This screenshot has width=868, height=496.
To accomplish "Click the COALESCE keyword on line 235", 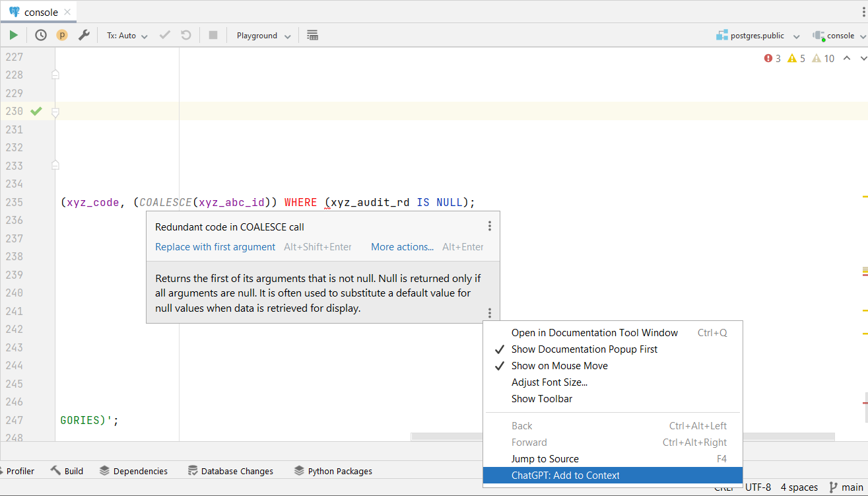I will (165, 202).
